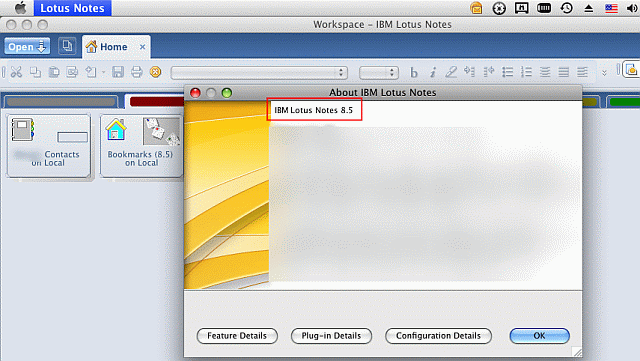Close the About IBM Lotus Notes dialog
This screenshot has height=361, width=640.
pos(196,93)
